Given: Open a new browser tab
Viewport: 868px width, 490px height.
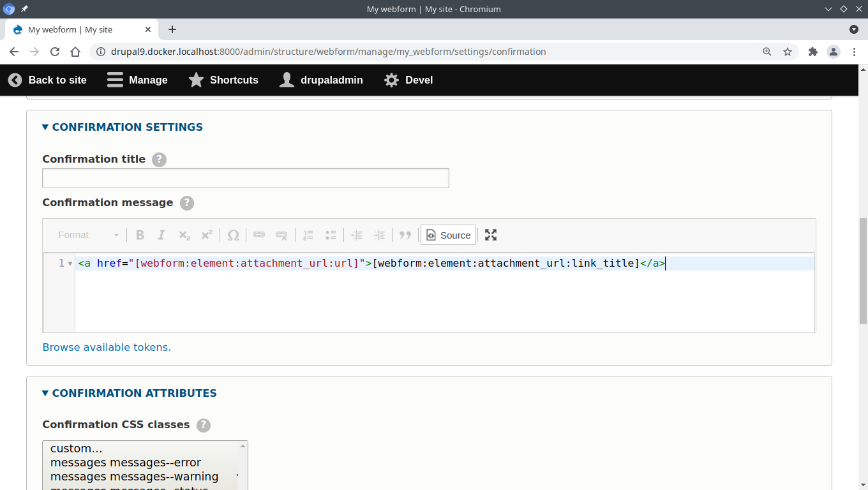Looking at the screenshot, I should click(172, 29).
